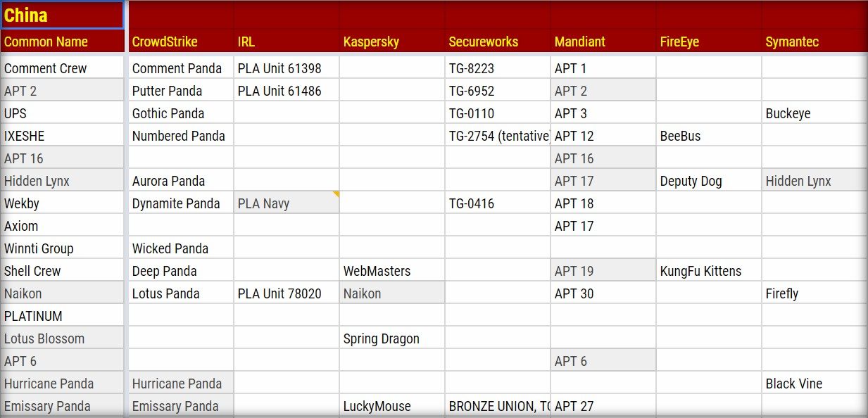Image resolution: width=868 pixels, height=418 pixels.
Task: Select the China title cell
Action: [63, 15]
